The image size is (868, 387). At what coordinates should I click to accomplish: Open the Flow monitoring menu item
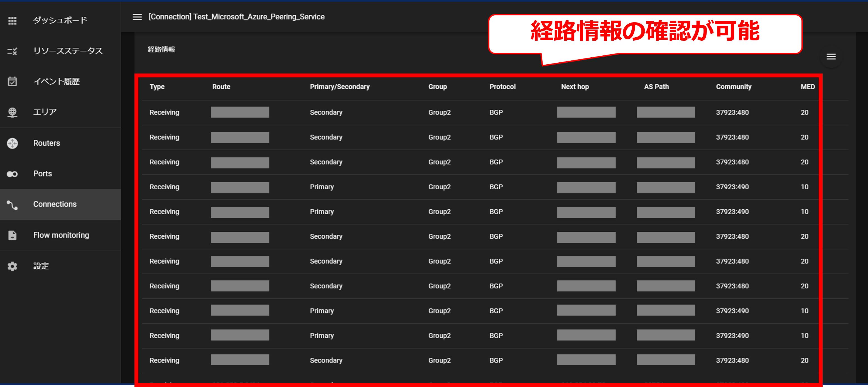point(61,235)
